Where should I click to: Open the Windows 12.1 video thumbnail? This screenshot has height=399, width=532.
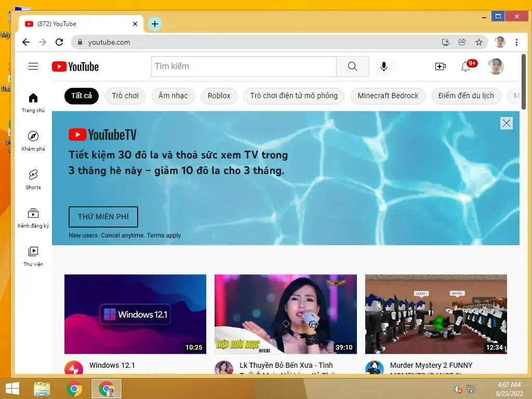click(x=136, y=314)
